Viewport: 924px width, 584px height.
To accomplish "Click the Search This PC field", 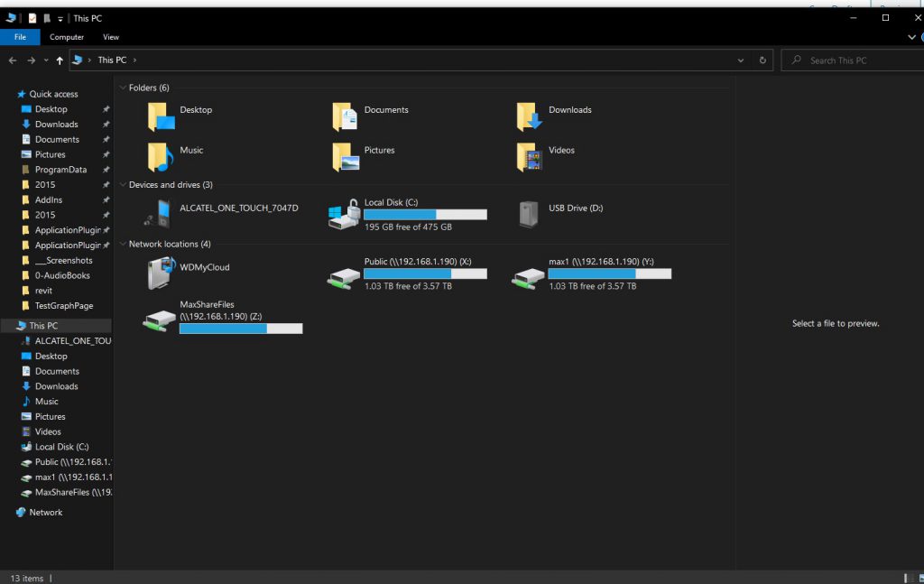I will (853, 60).
